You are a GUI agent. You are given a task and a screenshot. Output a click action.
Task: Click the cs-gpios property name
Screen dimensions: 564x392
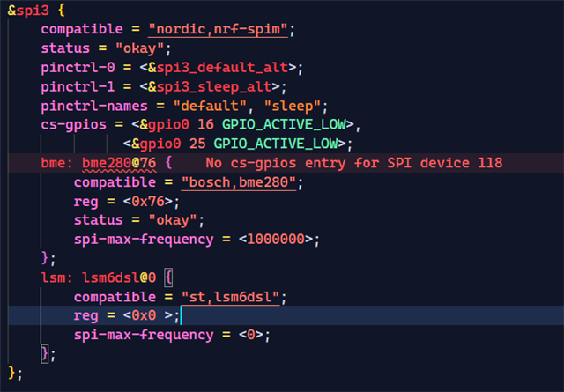73,125
